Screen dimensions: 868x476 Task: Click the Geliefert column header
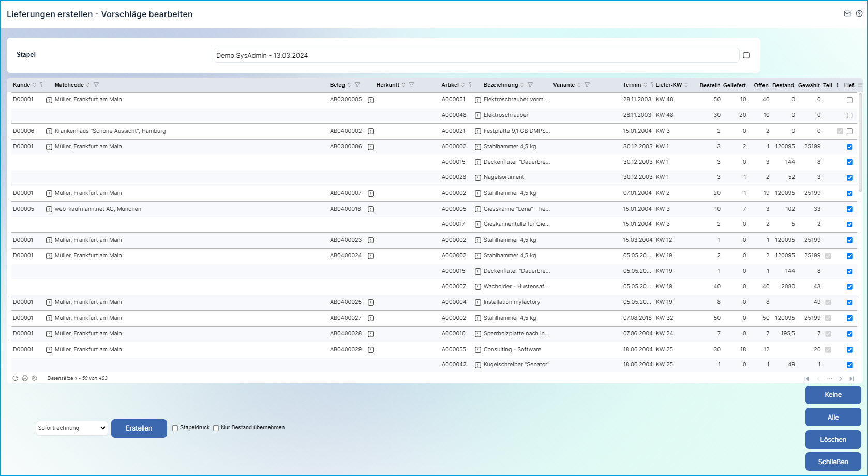[735, 85]
